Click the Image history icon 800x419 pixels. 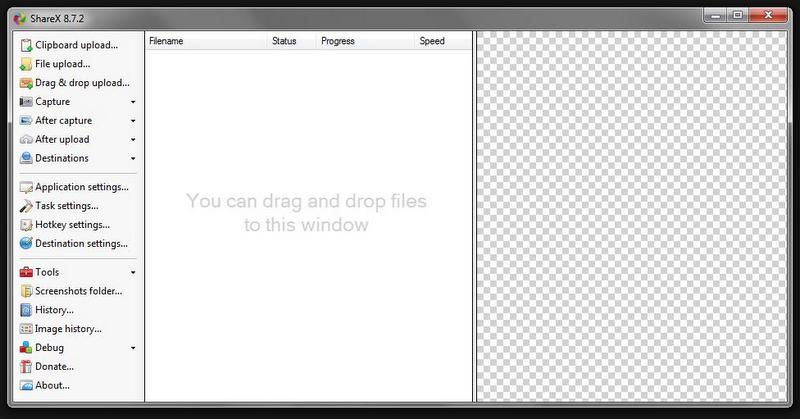(x=26, y=329)
